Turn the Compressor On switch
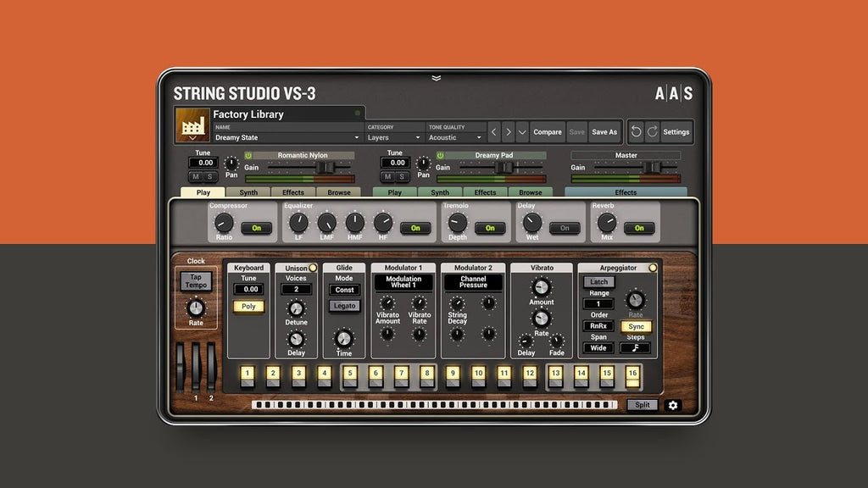Screen dimensions: 868x488 pos(256,228)
